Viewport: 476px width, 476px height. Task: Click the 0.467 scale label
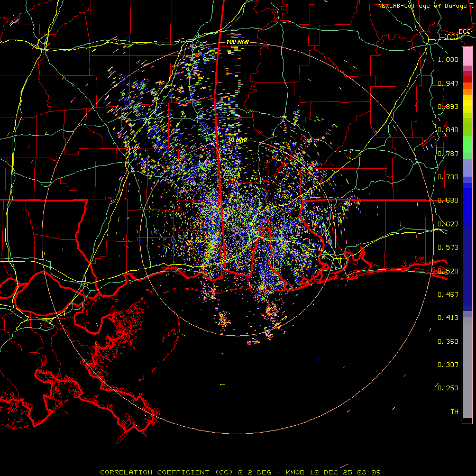[x=448, y=295]
